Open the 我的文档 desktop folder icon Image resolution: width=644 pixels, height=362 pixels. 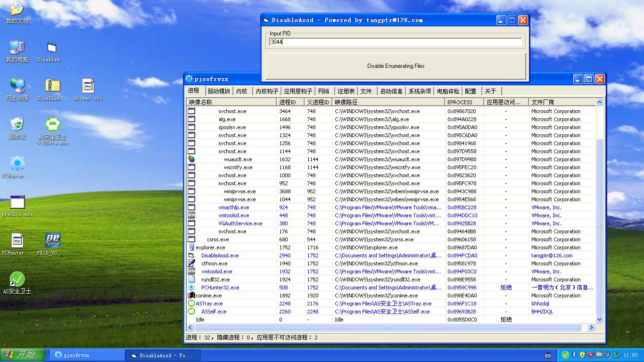tap(17, 8)
